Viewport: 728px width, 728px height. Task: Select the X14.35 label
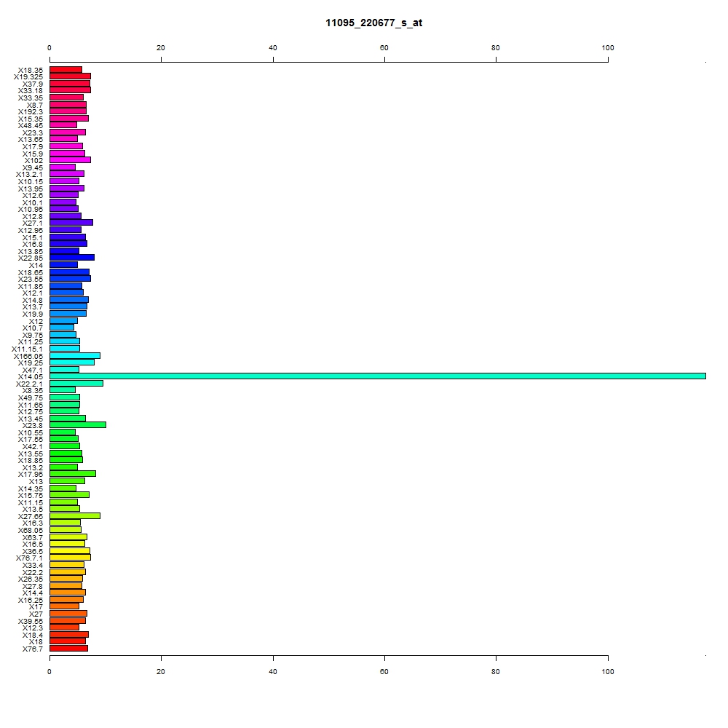click(x=30, y=489)
